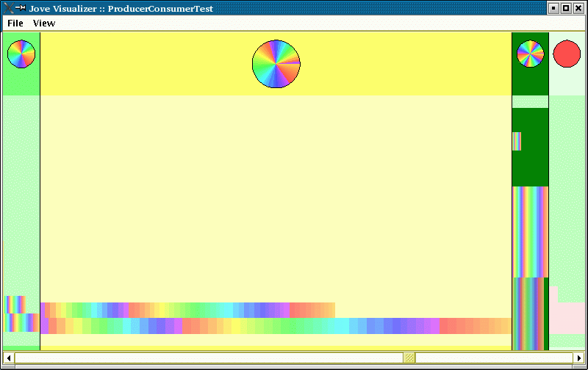Click the small upper rainbow block in left column

15,305
